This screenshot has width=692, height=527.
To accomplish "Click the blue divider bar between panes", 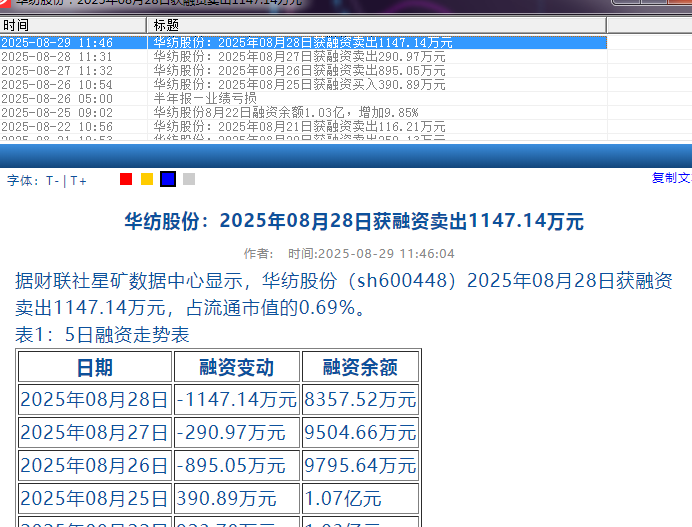I will pos(346,155).
